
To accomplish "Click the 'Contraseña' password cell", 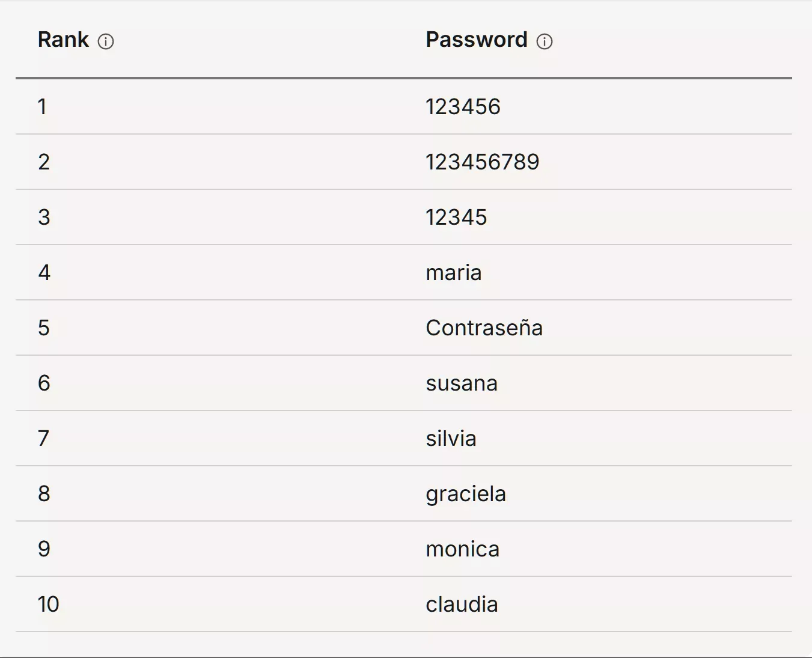I will tap(484, 328).
